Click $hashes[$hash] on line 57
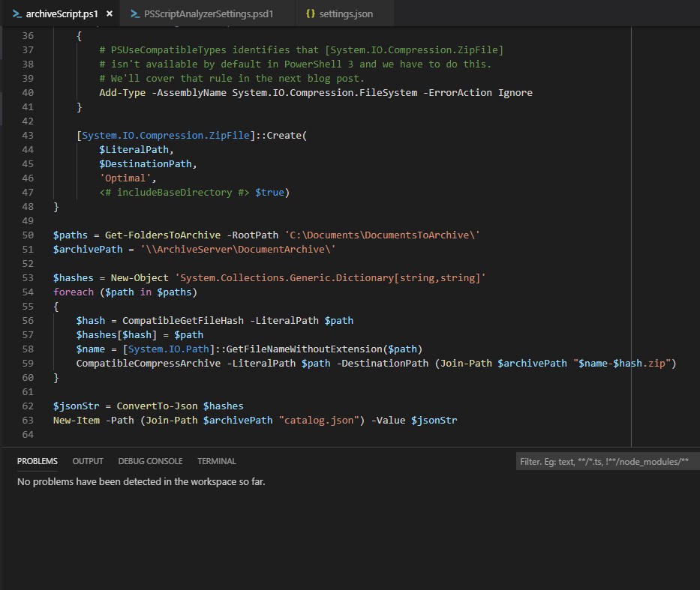The height and width of the screenshot is (590, 700). [116, 335]
